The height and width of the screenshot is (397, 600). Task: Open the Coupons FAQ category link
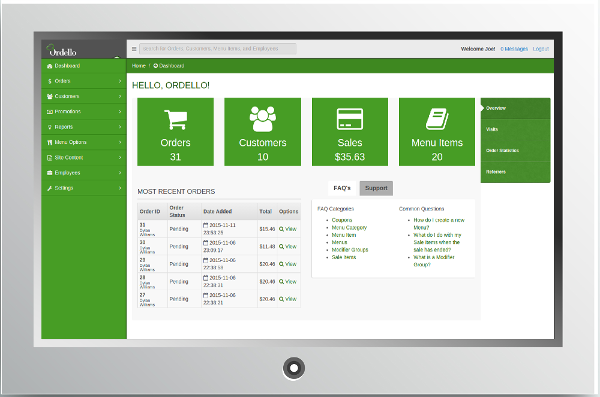point(342,220)
